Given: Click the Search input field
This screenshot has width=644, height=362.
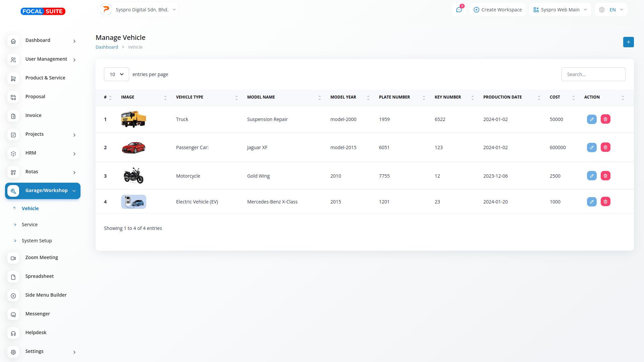Looking at the screenshot, I should tap(593, 74).
